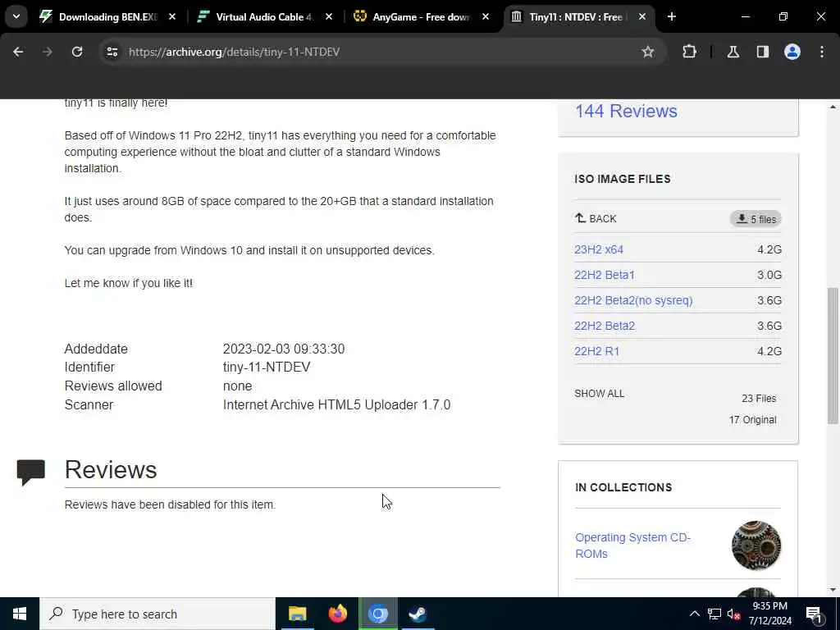840x630 pixels.
Task: Download the 22H2 Beta1 ISO
Action: tap(605, 275)
